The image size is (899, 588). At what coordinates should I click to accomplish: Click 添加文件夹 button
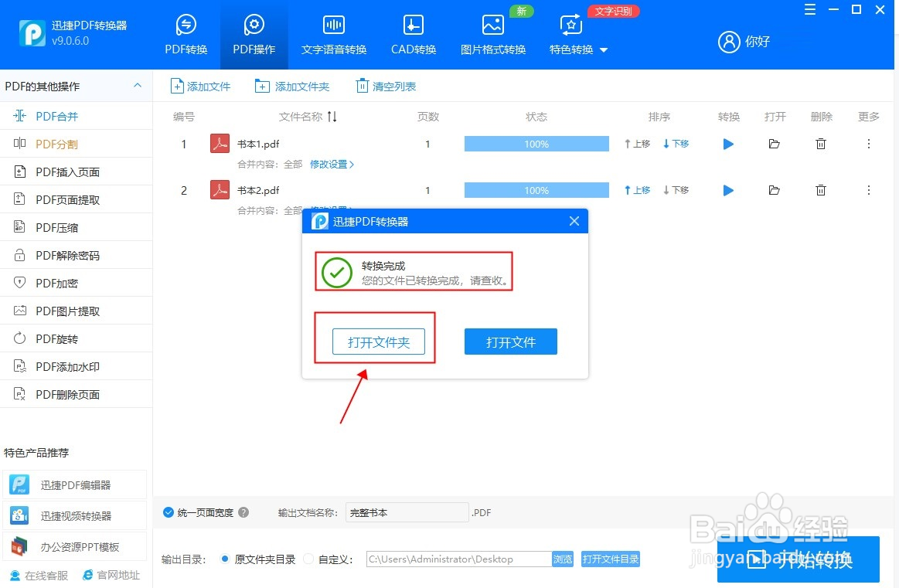pyautogui.click(x=292, y=87)
